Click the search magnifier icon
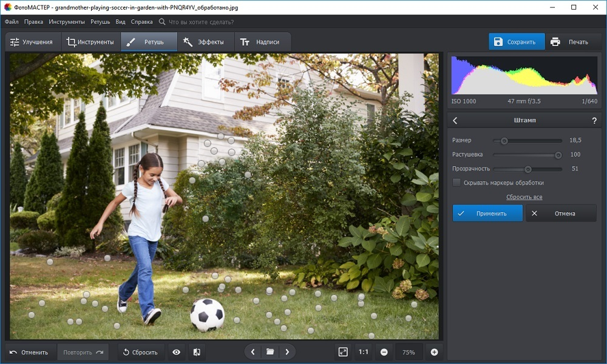Viewport: 607px width, 364px height. [x=162, y=22]
